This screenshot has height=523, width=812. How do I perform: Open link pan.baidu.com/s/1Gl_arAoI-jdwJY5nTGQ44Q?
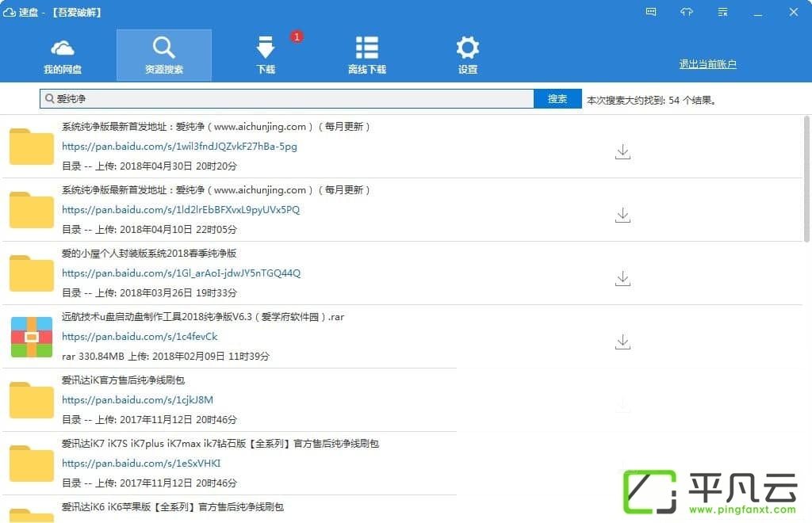[x=182, y=273]
